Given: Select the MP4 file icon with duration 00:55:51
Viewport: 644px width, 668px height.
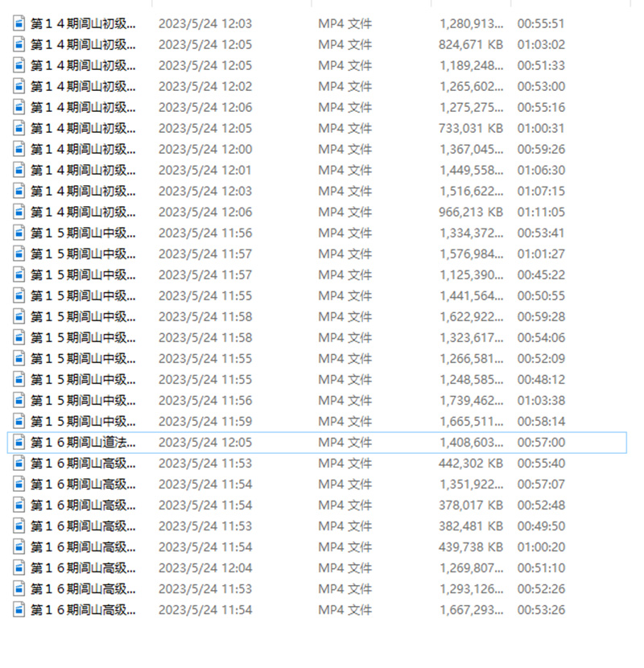Looking at the screenshot, I should [x=19, y=23].
